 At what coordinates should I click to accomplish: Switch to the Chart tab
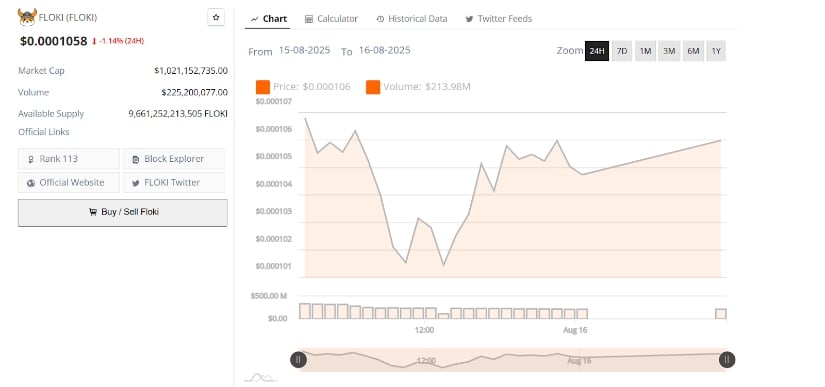coord(269,19)
